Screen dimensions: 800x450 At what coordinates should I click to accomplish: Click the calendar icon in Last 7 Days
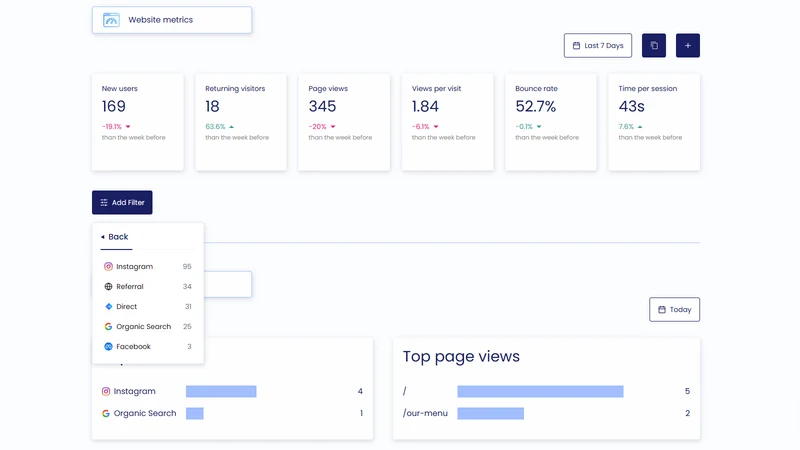tap(577, 45)
